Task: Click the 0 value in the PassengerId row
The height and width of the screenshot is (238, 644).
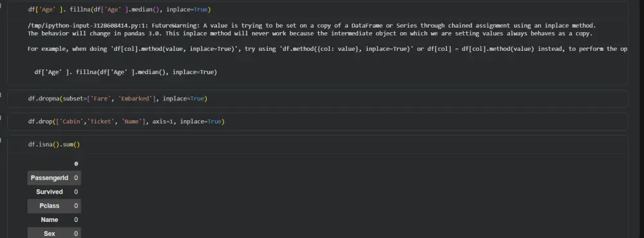Action: pyautogui.click(x=76, y=178)
